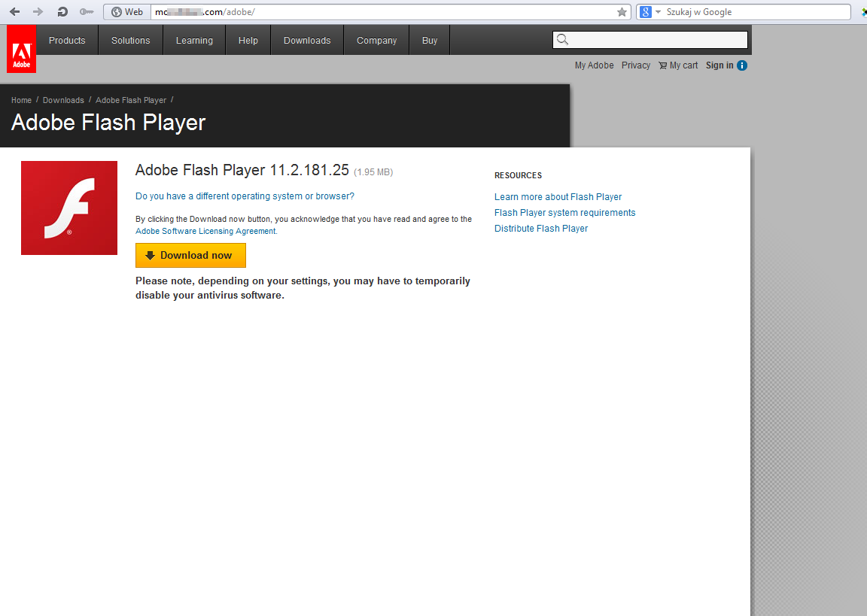Click the (1.95 MB) file size text
This screenshot has width=867, height=616.
click(373, 171)
